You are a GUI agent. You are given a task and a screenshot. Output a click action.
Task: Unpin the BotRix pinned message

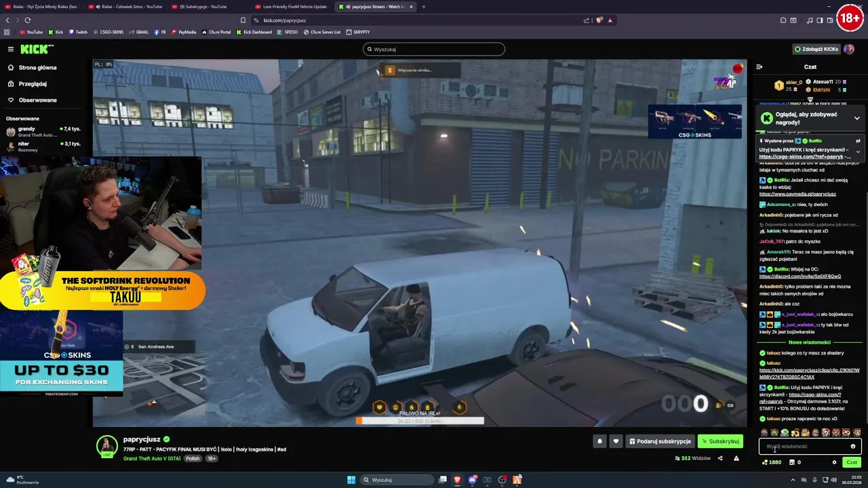tap(858, 141)
